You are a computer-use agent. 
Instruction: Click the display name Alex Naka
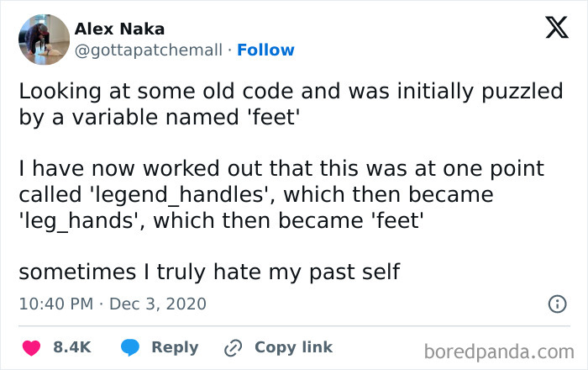(x=119, y=29)
